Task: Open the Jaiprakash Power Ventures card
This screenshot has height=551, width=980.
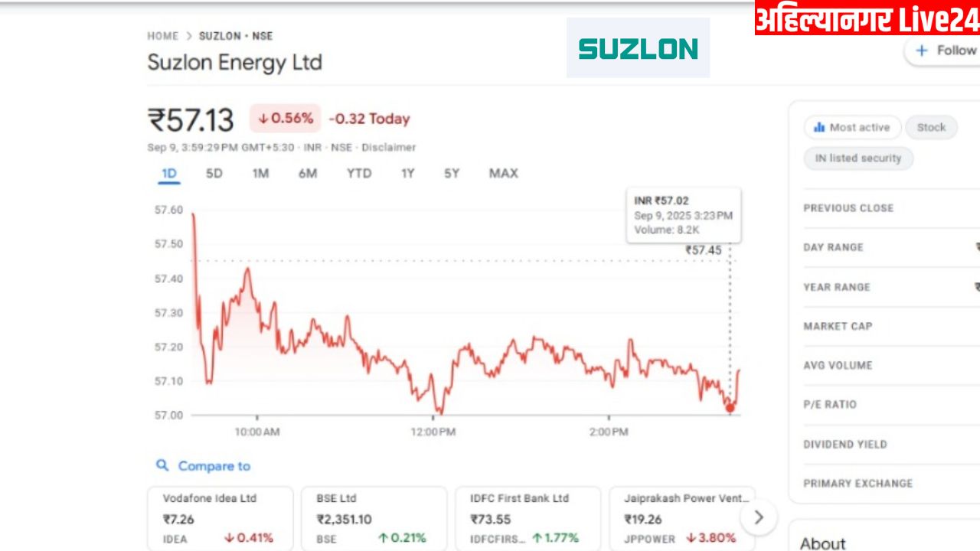Action: pos(682,518)
